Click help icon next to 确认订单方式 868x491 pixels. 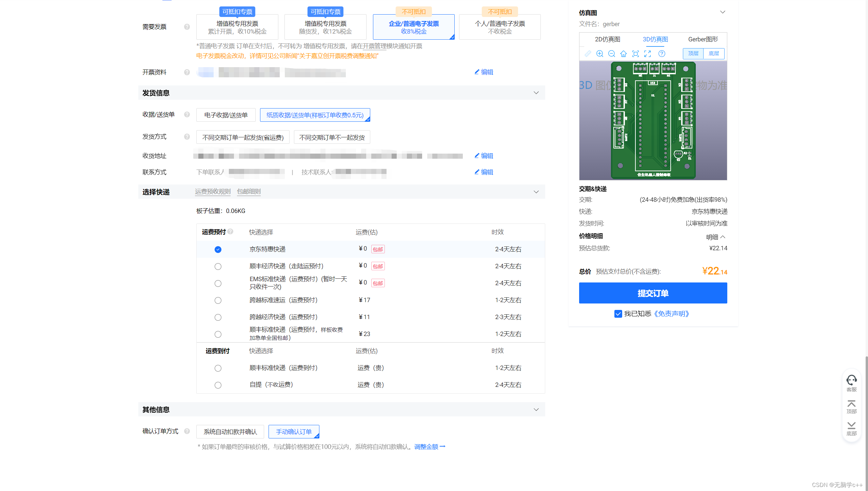[x=187, y=431]
